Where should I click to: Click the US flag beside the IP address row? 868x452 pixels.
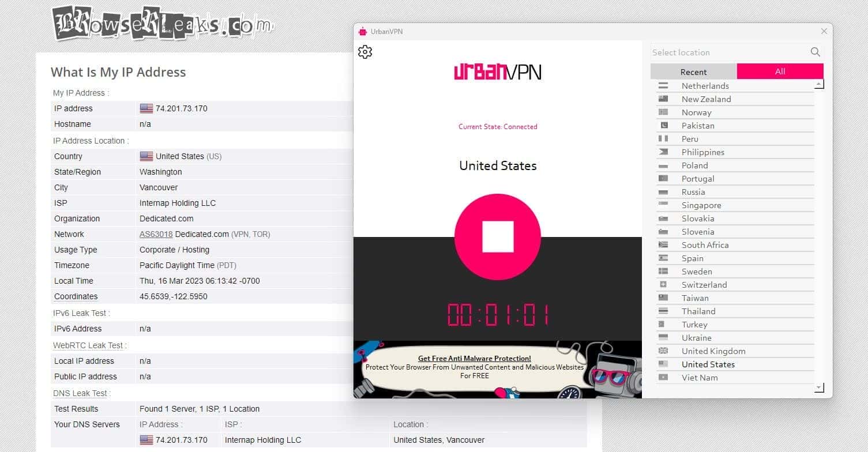click(x=146, y=108)
